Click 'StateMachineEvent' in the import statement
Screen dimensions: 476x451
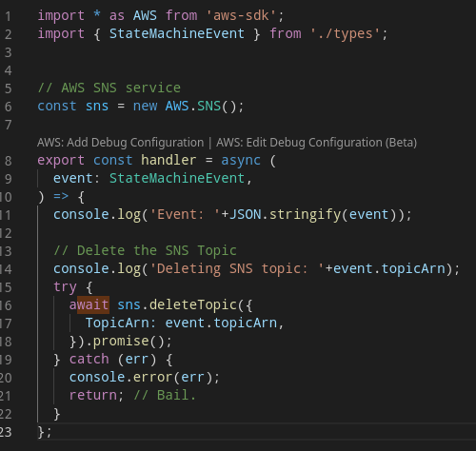click(177, 33)
